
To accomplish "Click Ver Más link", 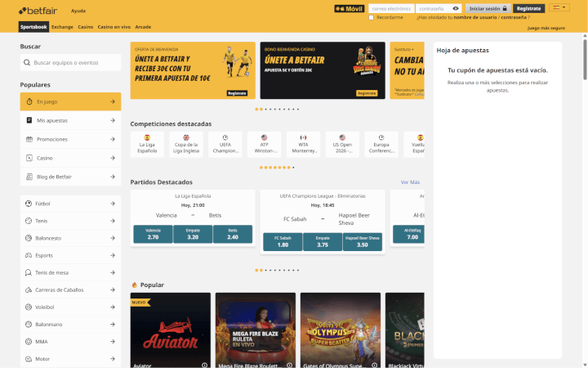I will tap(410, 182).
